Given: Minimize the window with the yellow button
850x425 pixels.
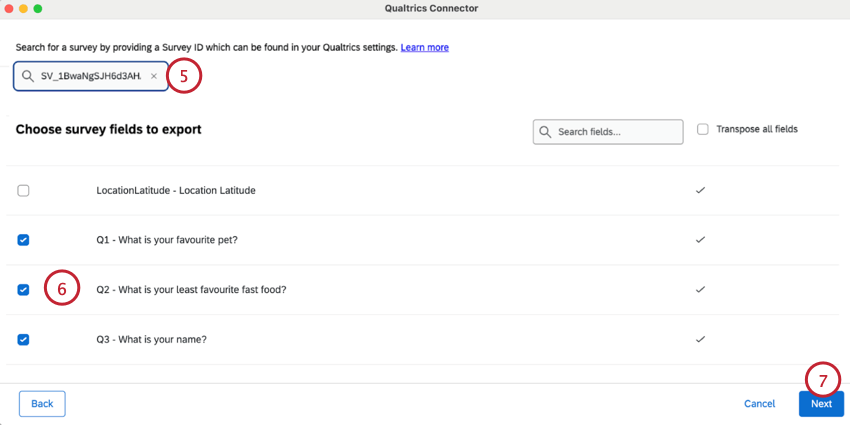Looking at the screenshot, I should pyautogui.click(x=23, y=9).
